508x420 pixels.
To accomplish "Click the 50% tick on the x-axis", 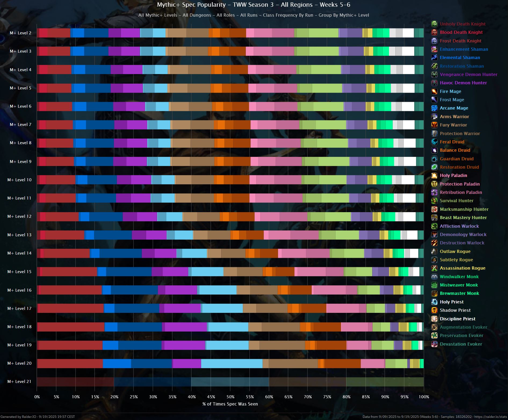I will (x=230, y=397).
